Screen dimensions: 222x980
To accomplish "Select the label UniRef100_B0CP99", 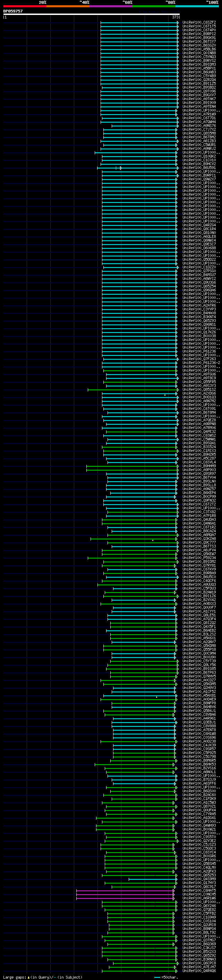I will pos(199,497).
